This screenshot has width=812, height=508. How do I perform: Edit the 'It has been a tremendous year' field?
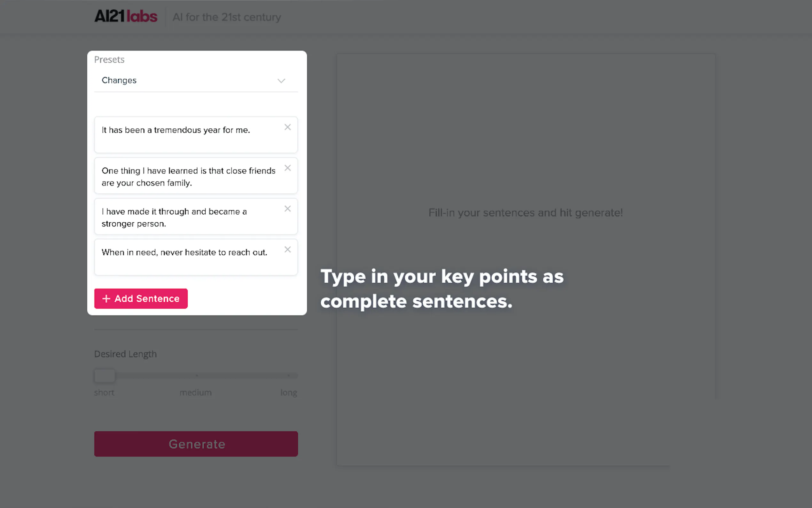176,131
